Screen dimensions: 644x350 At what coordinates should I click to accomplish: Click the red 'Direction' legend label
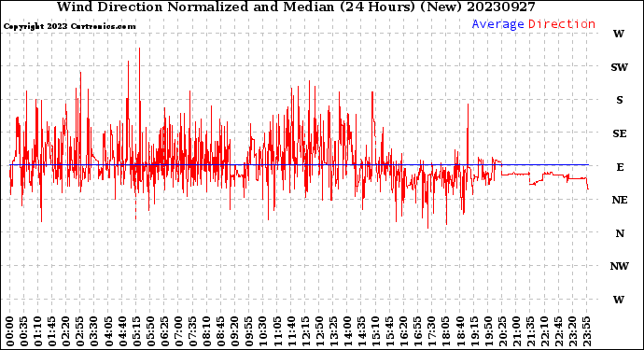click(562, 24)
